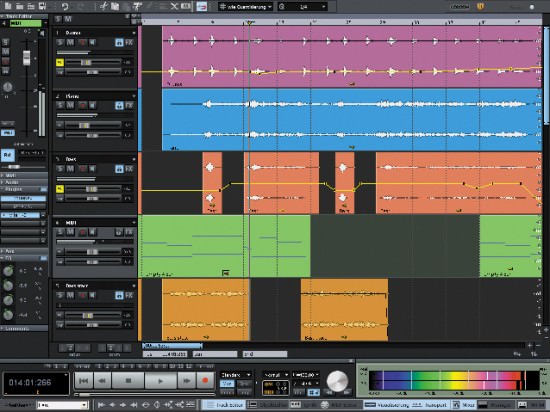
Task: Arm recording on the Bass track
Action: coord(82,169)
